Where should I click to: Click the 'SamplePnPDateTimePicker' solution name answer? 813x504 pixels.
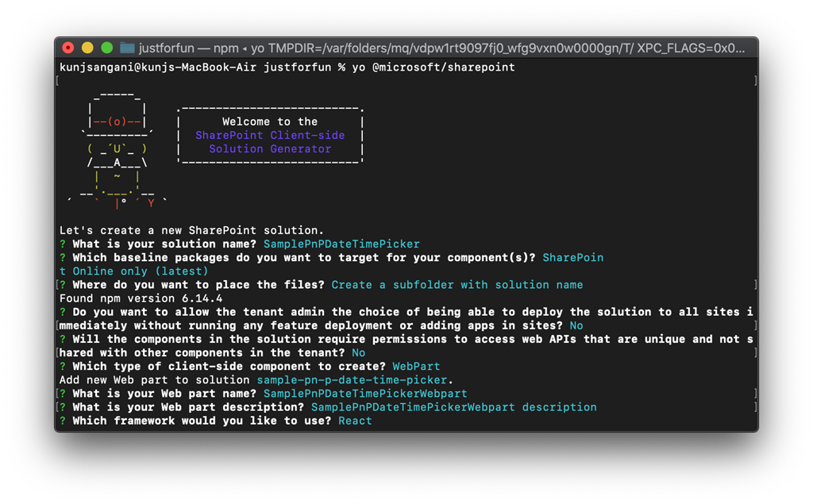341,244
